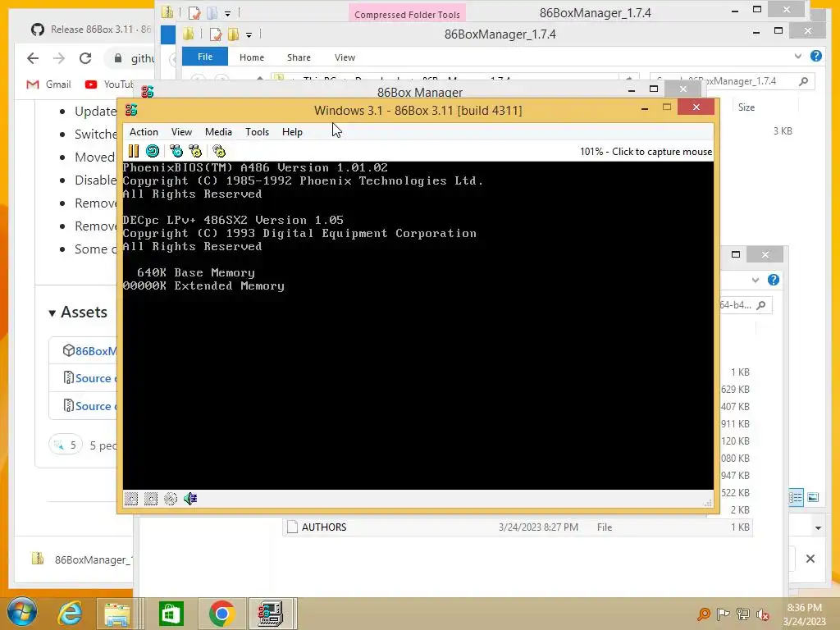Expand the Explorer ribbon using the chevron

pyautogui.click(x=798, y=56)
